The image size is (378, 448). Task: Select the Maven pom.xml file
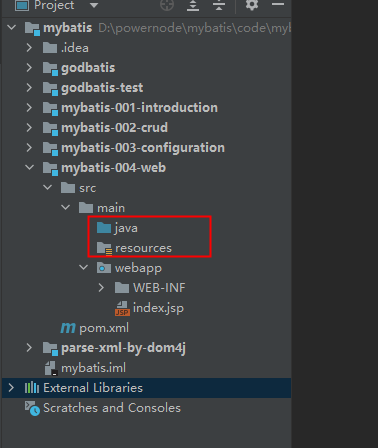tap(95, 328)
